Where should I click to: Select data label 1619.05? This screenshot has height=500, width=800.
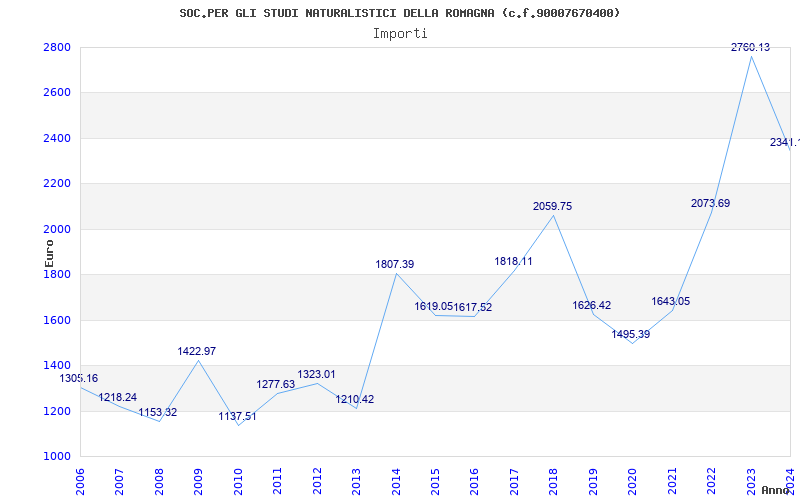click(x=433, y=306)
